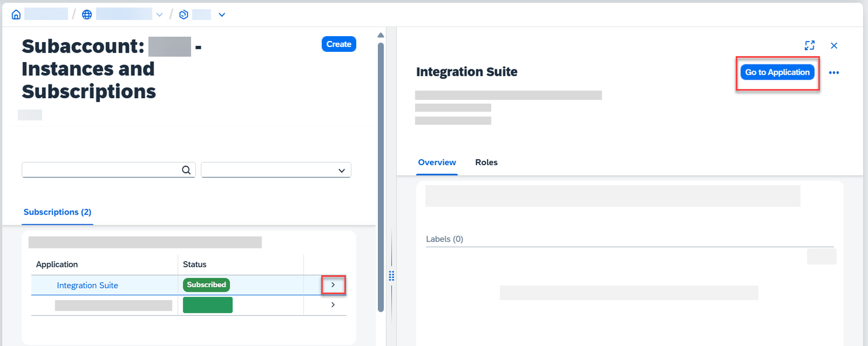Click into the search input field

point(108,170)
